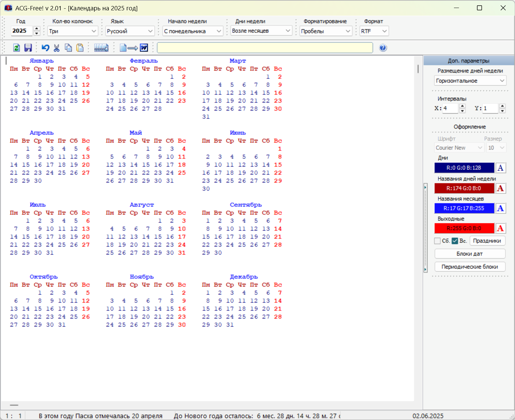Expand the Язык language dropdown
Screen dimensions: 515x420
tap(130, 31)
